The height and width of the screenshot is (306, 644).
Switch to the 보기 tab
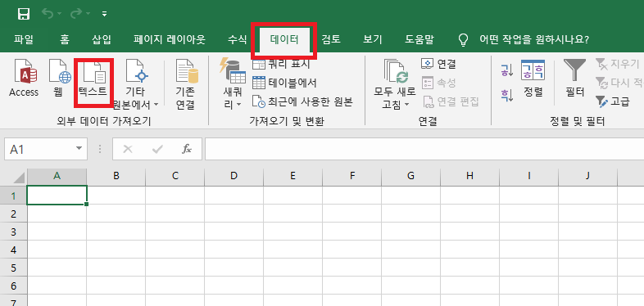coord(373,39)
